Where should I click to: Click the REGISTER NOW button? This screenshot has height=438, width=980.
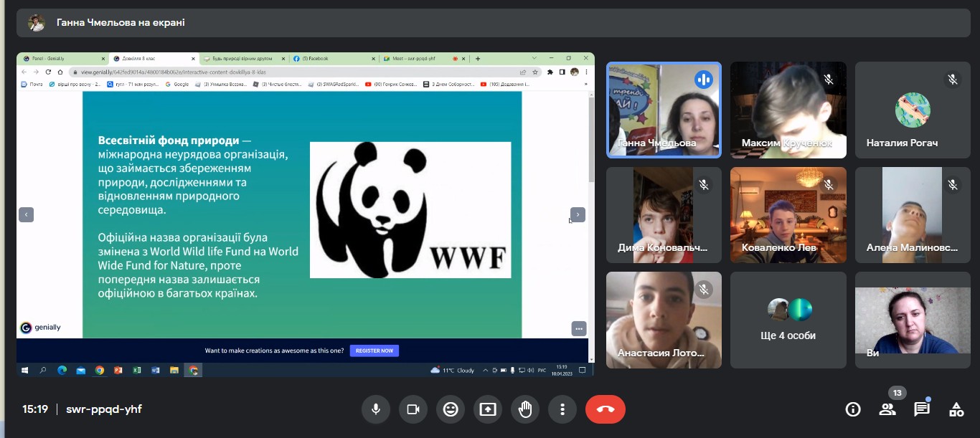[374, 351]
